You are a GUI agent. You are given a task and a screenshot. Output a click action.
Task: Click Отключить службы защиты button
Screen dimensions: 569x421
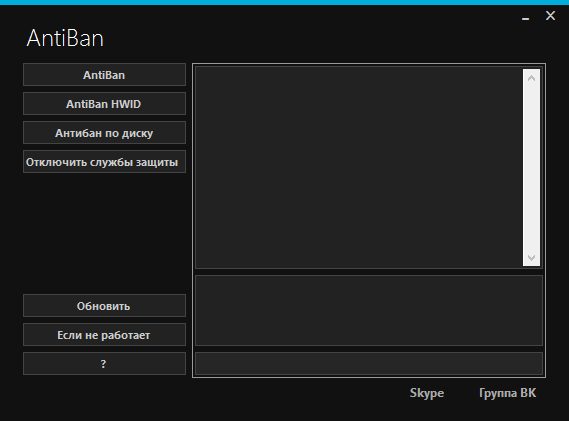[x=104, y=162]
